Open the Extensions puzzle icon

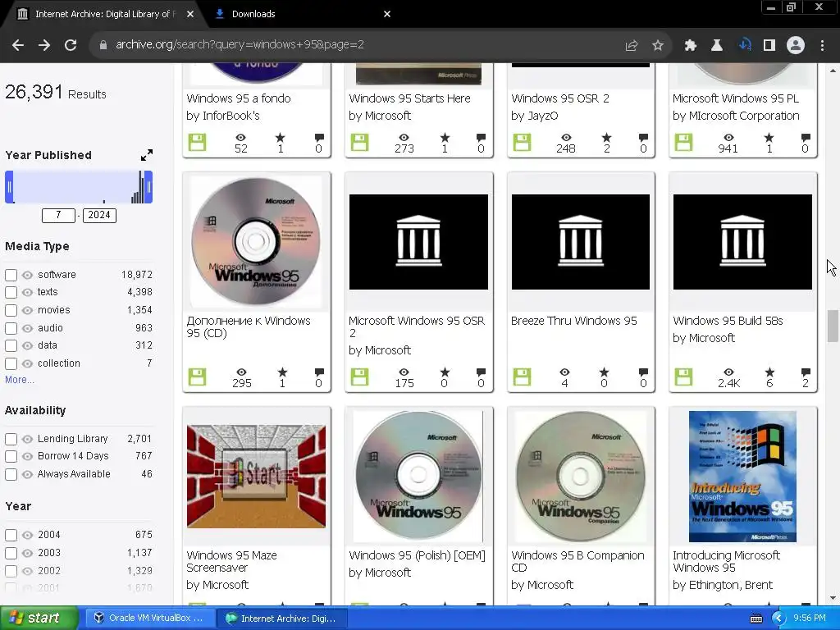tap(691, 46)
